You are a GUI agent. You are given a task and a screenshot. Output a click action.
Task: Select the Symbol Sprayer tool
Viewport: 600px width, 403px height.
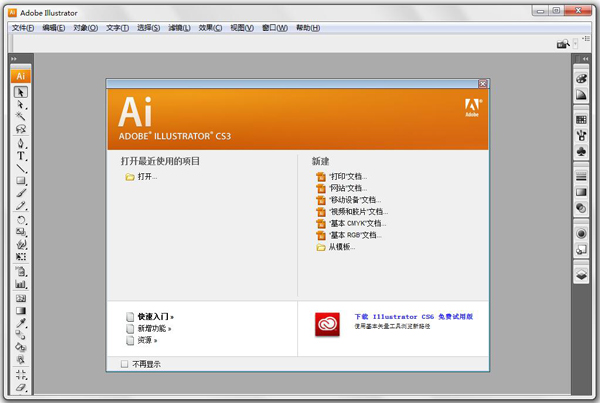pos(21,272)
